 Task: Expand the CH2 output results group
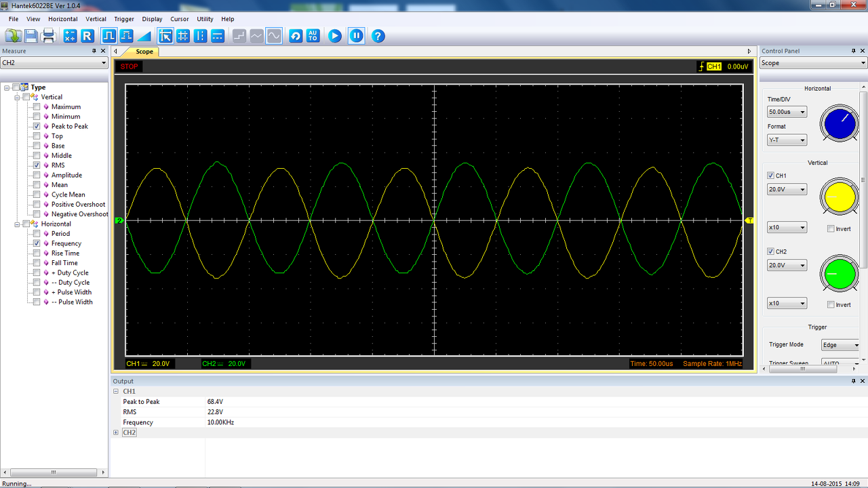116,432
